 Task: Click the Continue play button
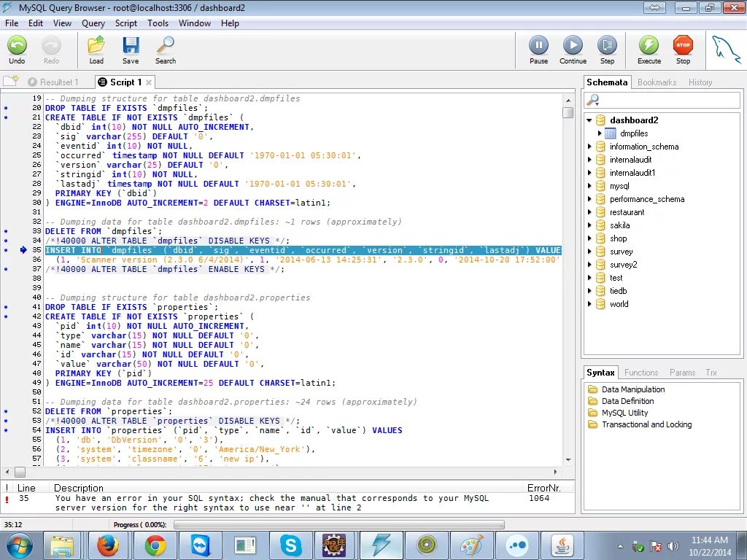(x=573, y=46)
